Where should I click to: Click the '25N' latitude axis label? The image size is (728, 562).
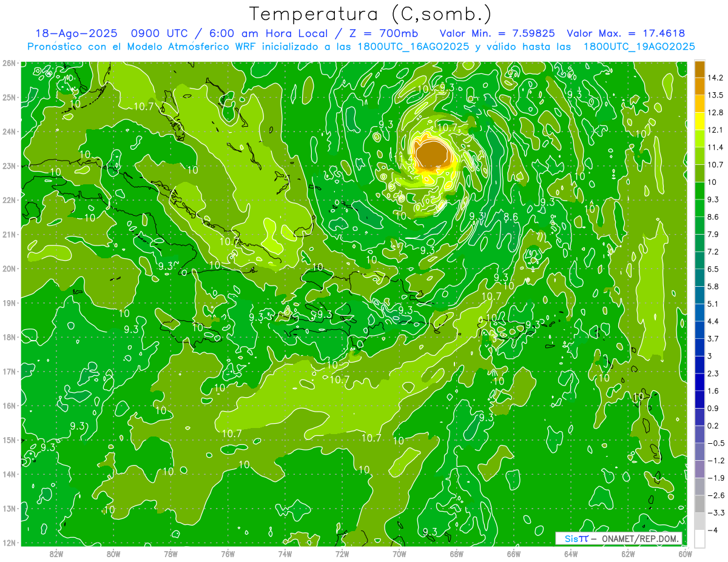coord(8,97)
